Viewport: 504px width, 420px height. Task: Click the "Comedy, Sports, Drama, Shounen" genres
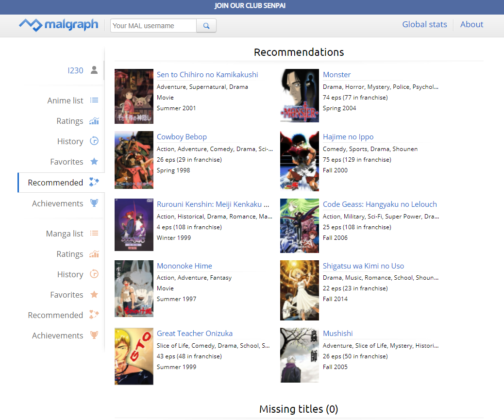tap(370, 149)
